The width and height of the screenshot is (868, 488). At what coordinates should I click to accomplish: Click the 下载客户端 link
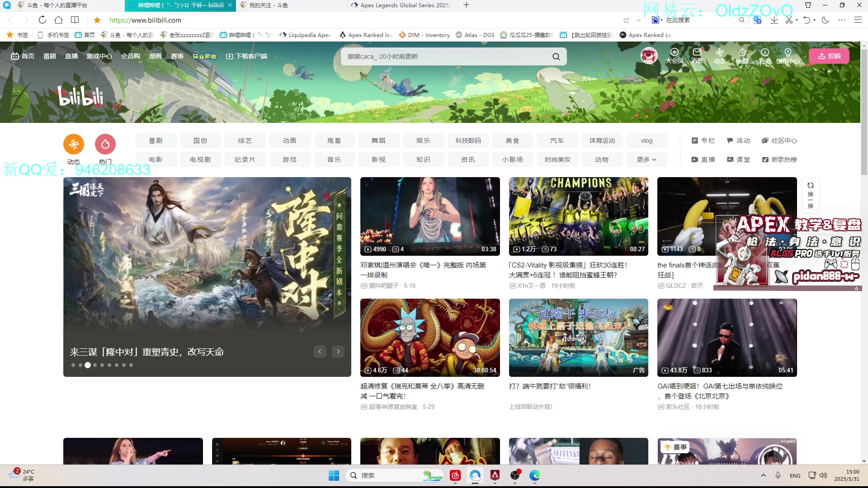[246, 56]
